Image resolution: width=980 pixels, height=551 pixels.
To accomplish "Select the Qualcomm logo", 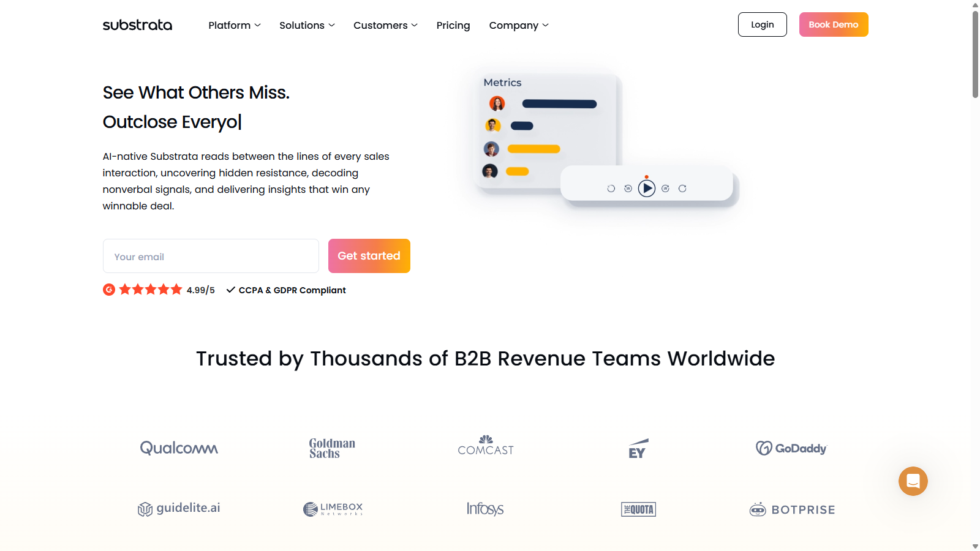I will tap(179, 448).
